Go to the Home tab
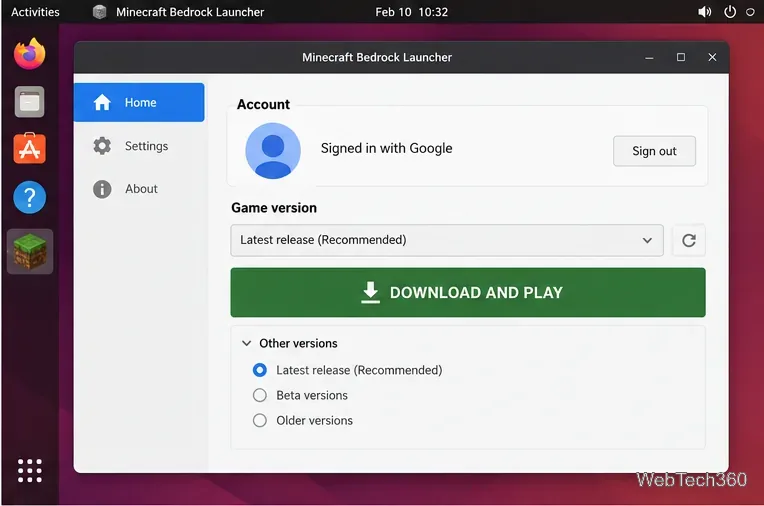 tap(139, 102)
